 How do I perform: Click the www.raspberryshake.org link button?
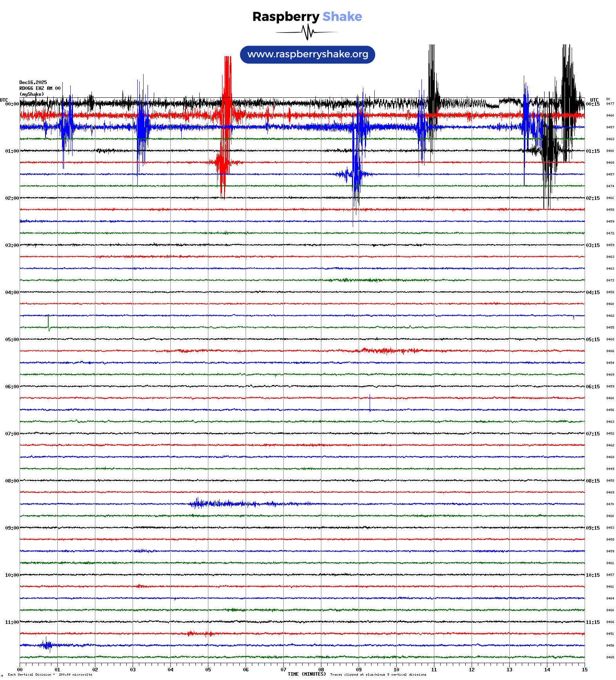pos(307,55)
